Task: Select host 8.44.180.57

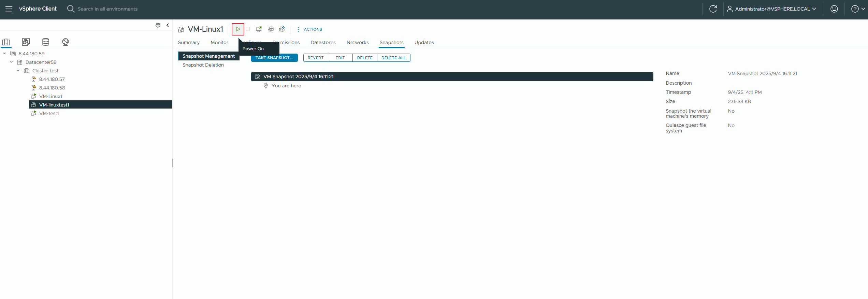Action: coord(52,79)
